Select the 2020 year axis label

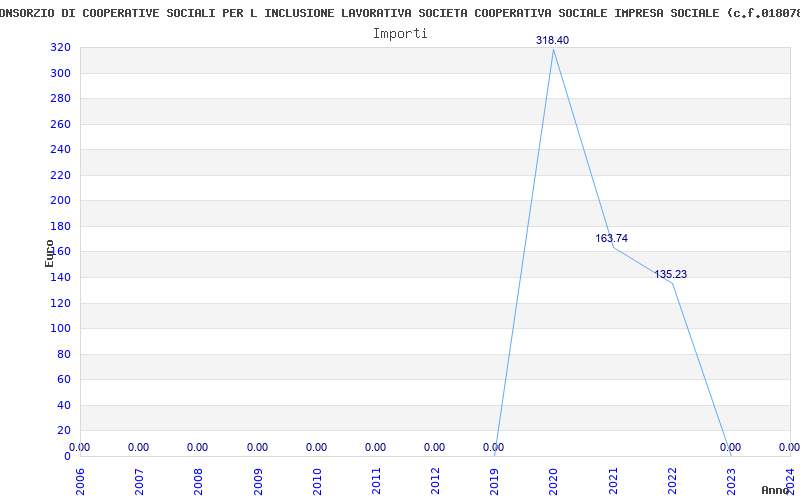pos(554,481)
